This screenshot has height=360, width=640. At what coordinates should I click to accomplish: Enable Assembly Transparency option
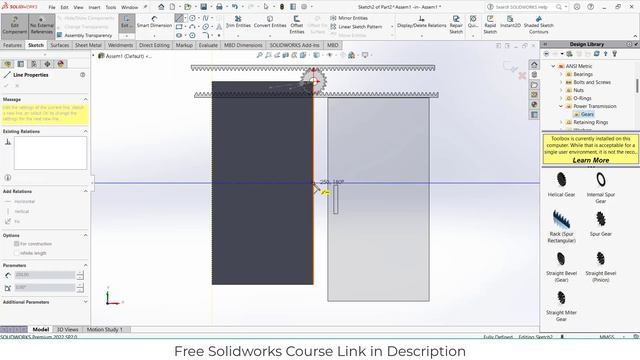[x=84, y=36]
